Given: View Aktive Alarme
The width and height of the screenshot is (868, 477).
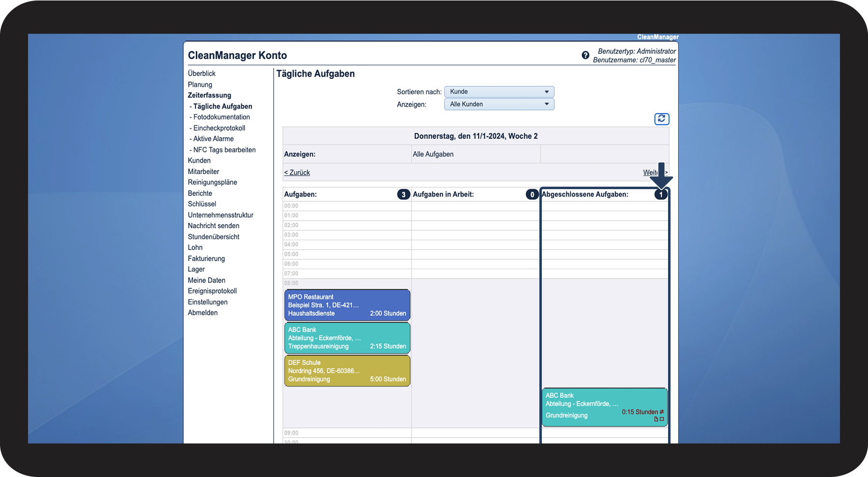Looking at the screenshot, I should tap(213, 139).
